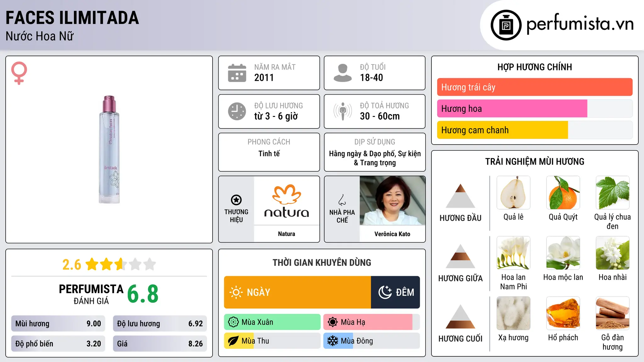This screenshot has height=362, width=644.
Task: Click the orange Natura brand logo
Action: 286,201
